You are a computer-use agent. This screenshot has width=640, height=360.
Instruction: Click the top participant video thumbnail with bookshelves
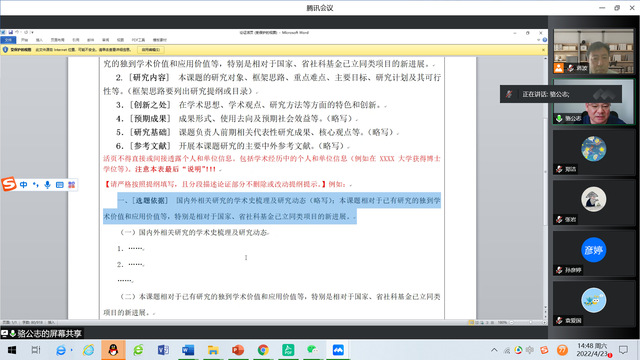[593, 51]
